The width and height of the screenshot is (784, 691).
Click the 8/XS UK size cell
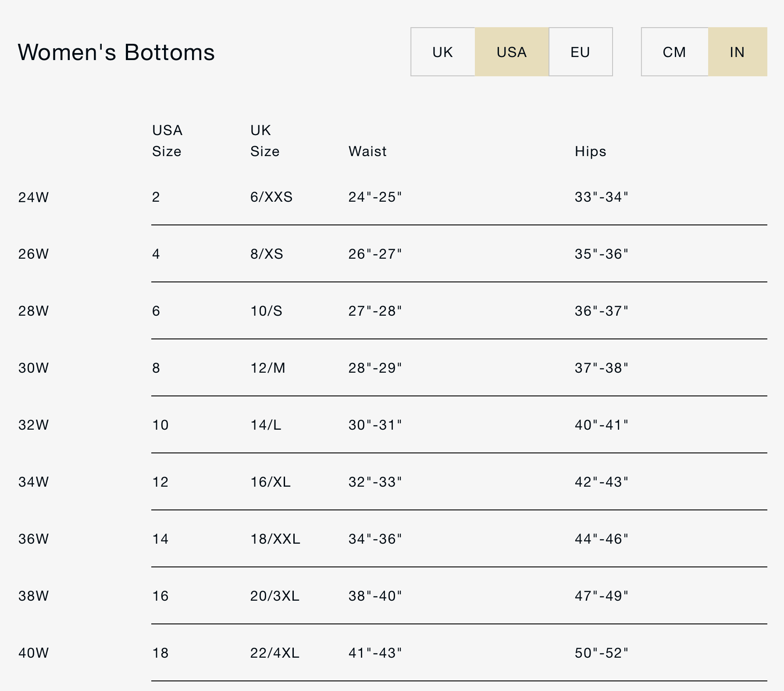[x=267, y=254]
